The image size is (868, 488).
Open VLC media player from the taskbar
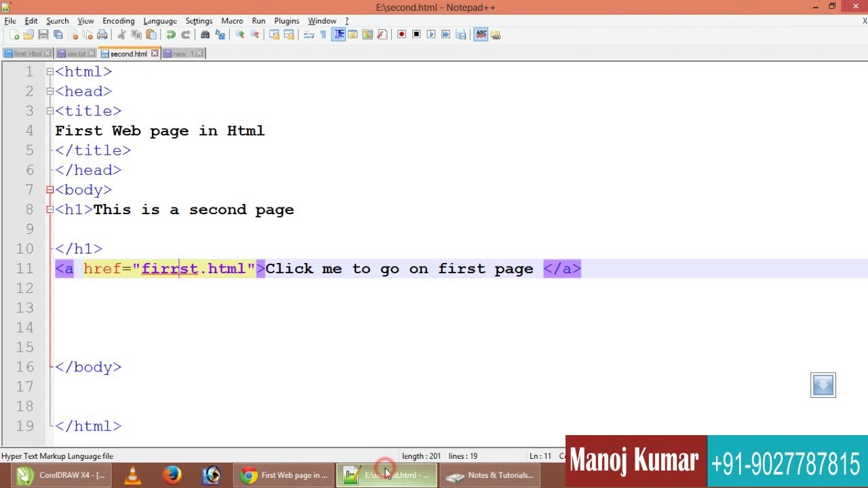pyautogui.click(x=132, y=475)
